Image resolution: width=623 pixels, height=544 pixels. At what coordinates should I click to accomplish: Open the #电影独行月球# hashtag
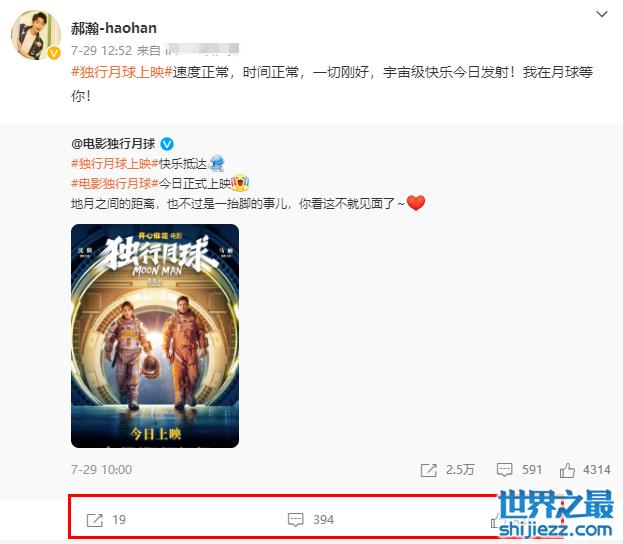115,184
